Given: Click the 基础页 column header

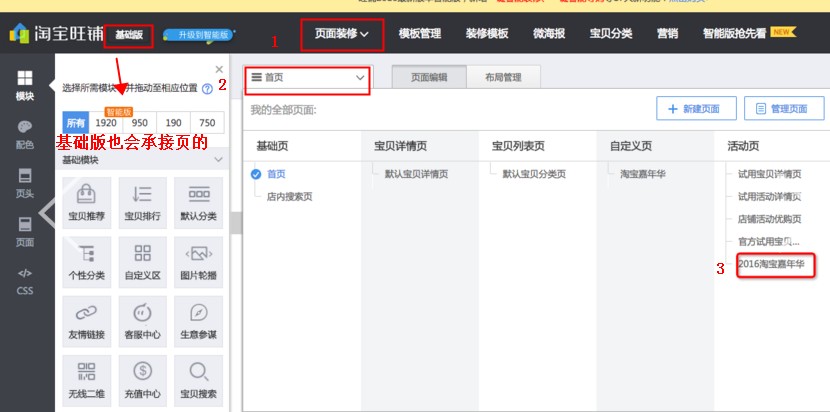Looking at the screenshot, I should 272,146.
